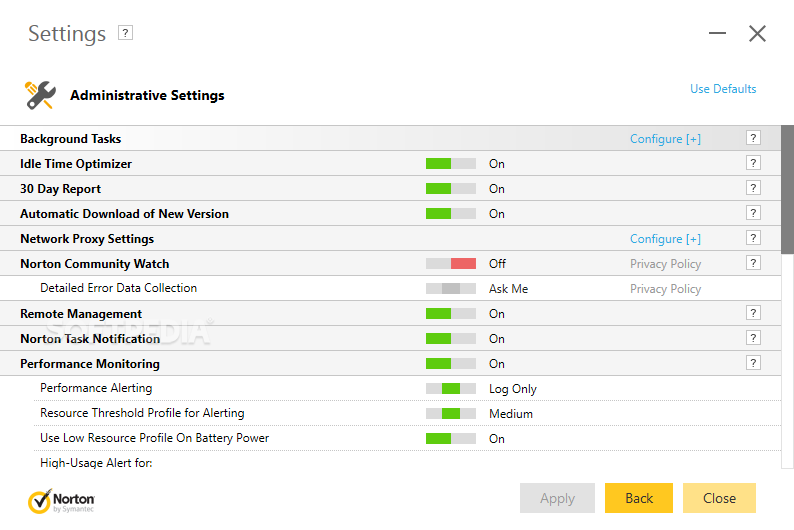The height and width of the screenshot is (530, 794).
Task: Open Privacy Policy for Norton Community Watch
Action: 665,264
